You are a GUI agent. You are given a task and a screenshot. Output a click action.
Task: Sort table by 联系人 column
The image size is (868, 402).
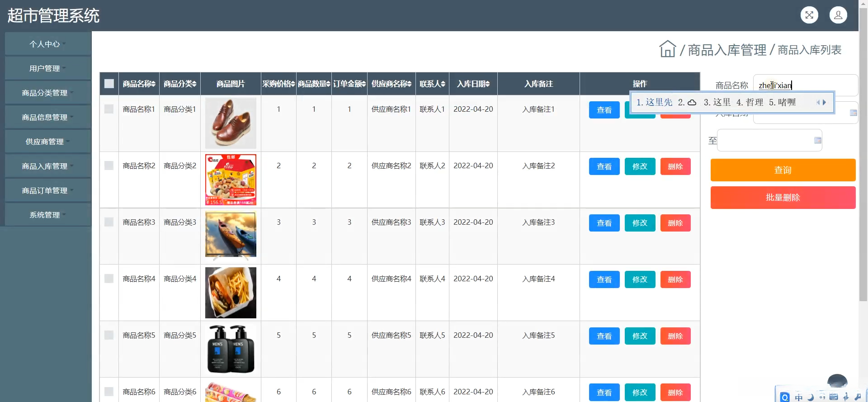[432, 84]
